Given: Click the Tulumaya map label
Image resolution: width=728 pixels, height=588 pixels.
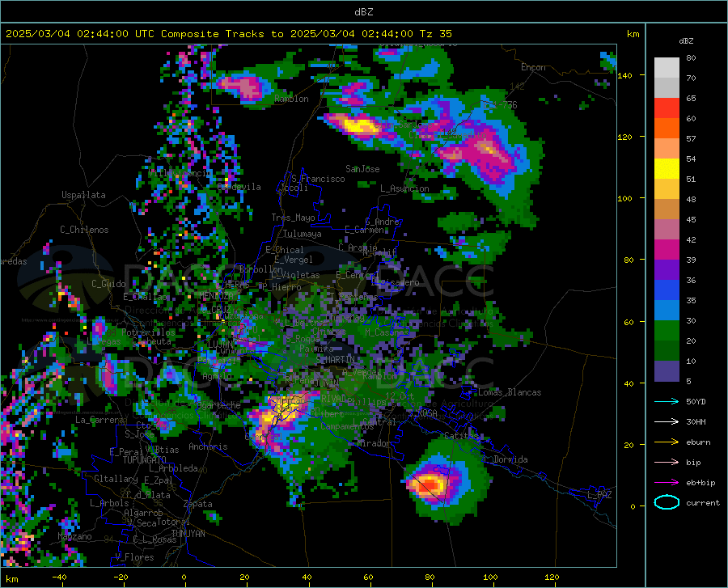Looking at the screenshot, I should pyautogui.click(x=303, y=234).
